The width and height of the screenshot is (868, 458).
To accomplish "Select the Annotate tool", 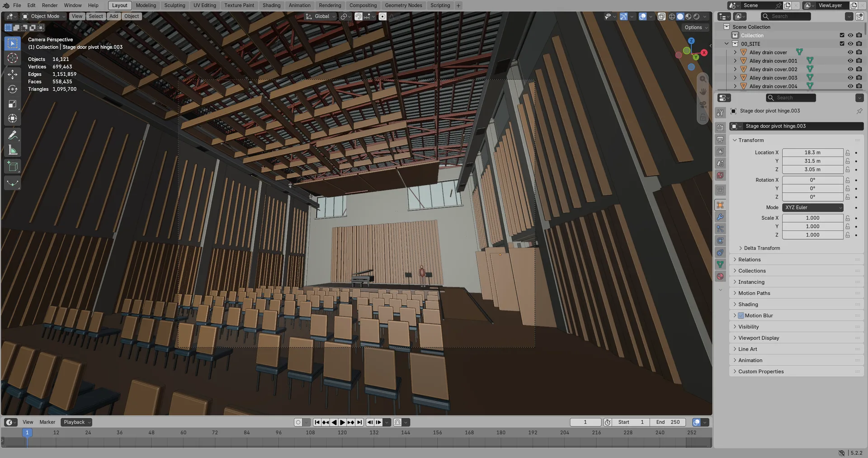I will pos(13,135).
